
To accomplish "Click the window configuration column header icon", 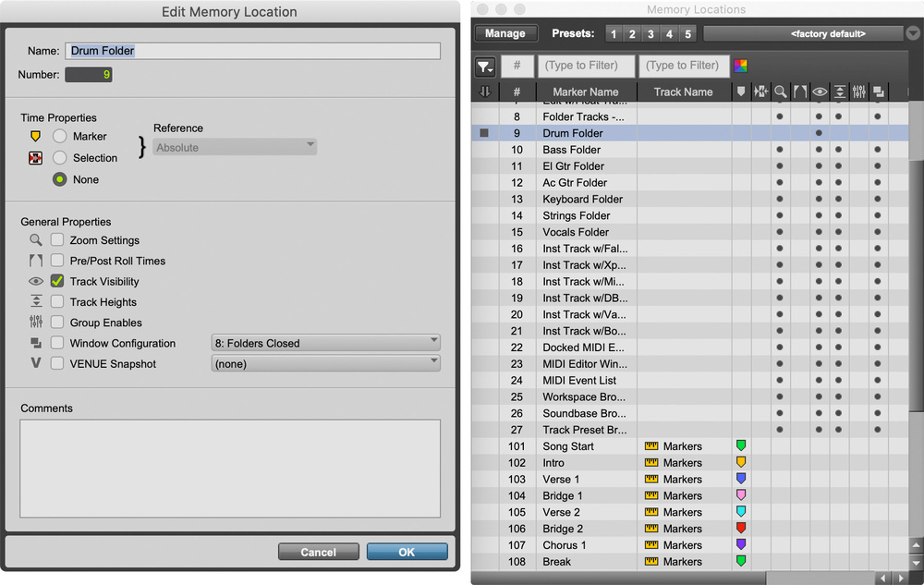I will click(x=878, y=91).
